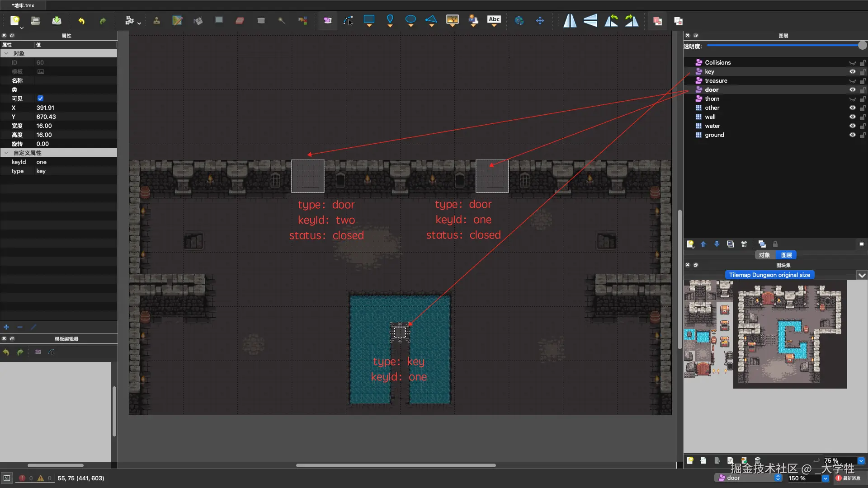Switch to the Objects panel tab
Screen dimensions: 868x488
764,255
